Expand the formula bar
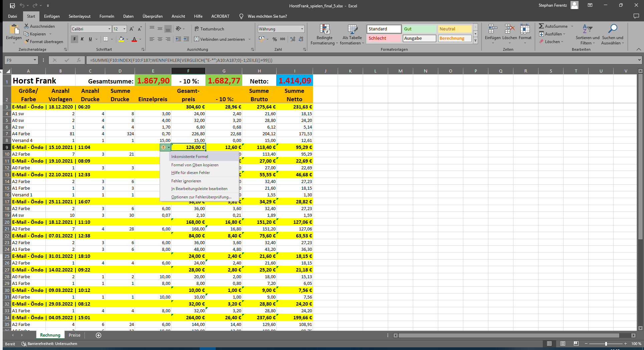 point(639,60)
